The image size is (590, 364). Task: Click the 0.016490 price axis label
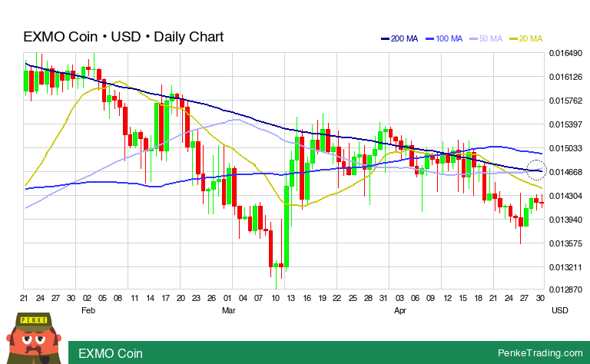(565, 53)
